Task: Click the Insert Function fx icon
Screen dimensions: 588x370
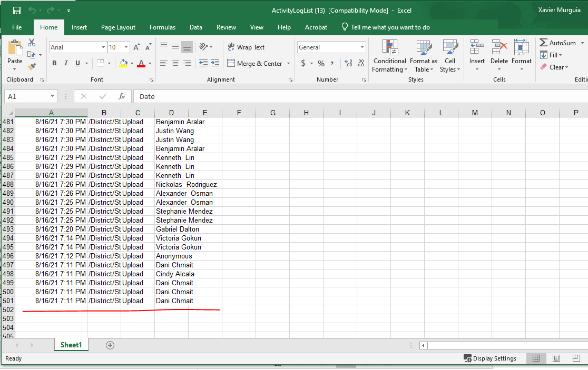Action: [122, 97]
